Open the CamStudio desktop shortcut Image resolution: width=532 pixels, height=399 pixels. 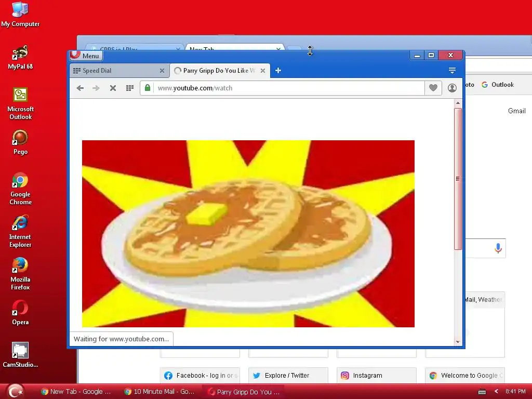tap(20, 355)
